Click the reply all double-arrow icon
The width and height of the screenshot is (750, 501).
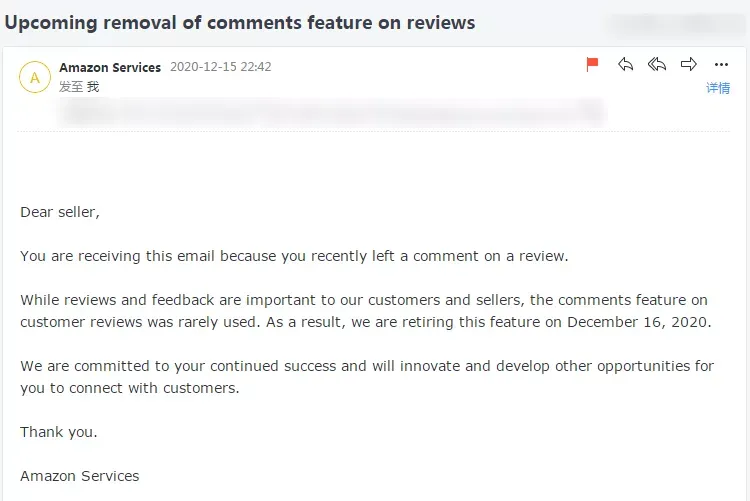657,64
